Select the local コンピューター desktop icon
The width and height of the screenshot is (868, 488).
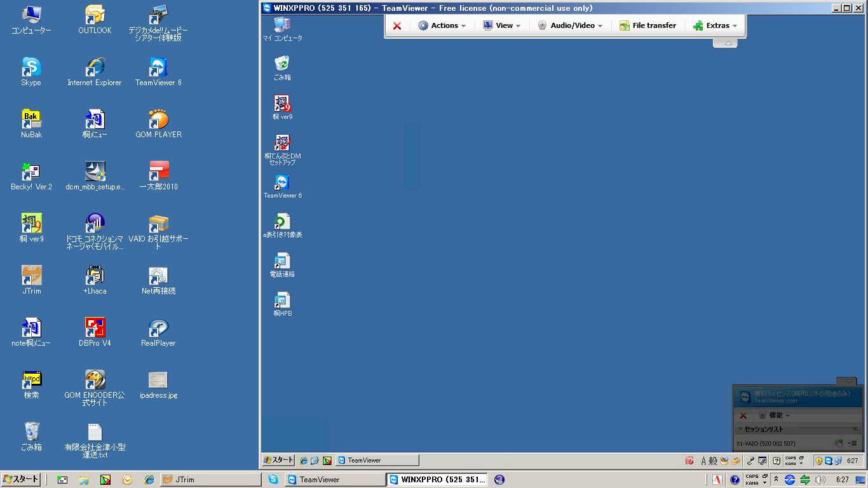pyautogui.click(x=31, y=20)
